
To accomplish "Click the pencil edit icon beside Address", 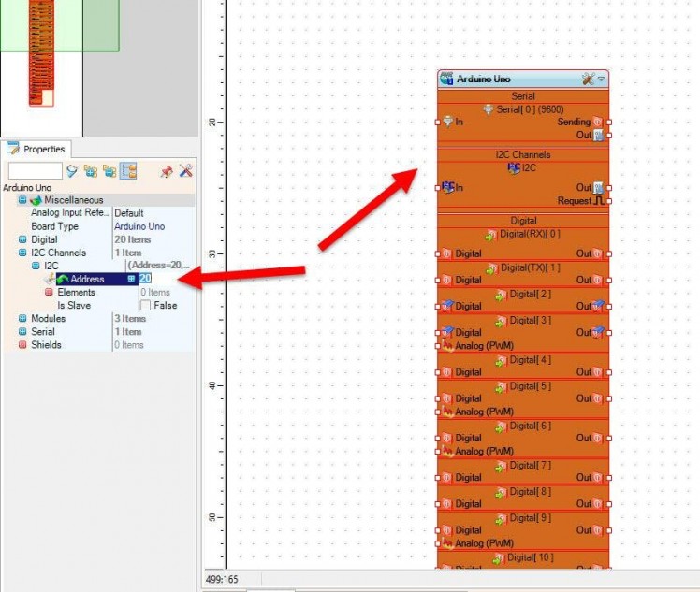I will click(50, 279).
